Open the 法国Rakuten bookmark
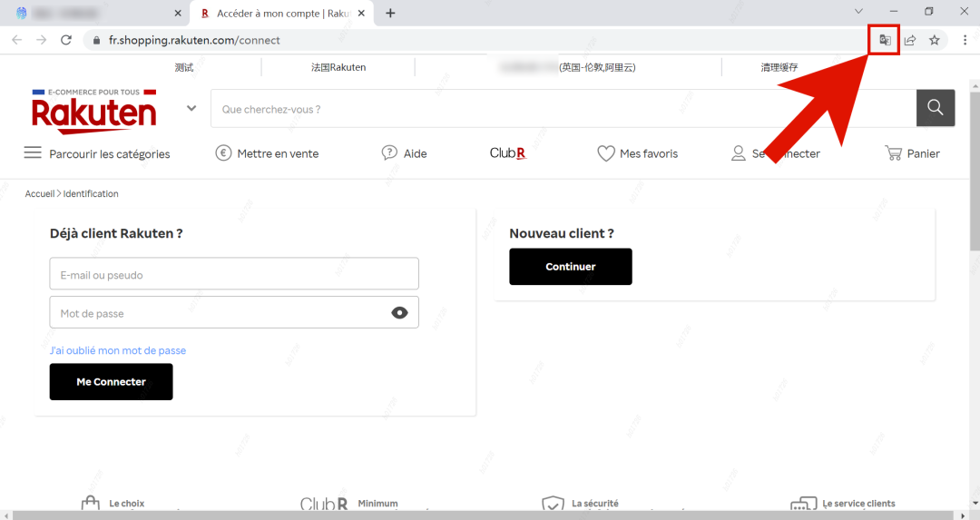The height and width of the screenshot is (520, 980). (x=338, y=67)
